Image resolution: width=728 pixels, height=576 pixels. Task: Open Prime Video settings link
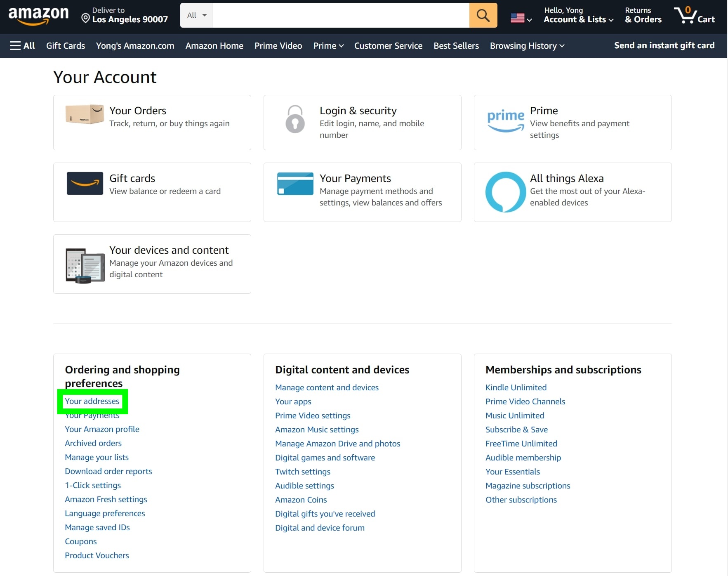pos(313,415)
